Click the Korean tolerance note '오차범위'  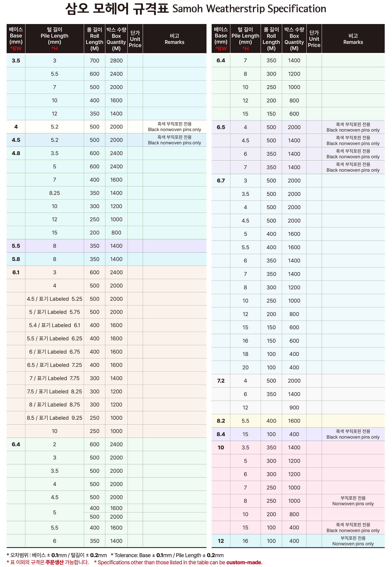pos(57,555)
